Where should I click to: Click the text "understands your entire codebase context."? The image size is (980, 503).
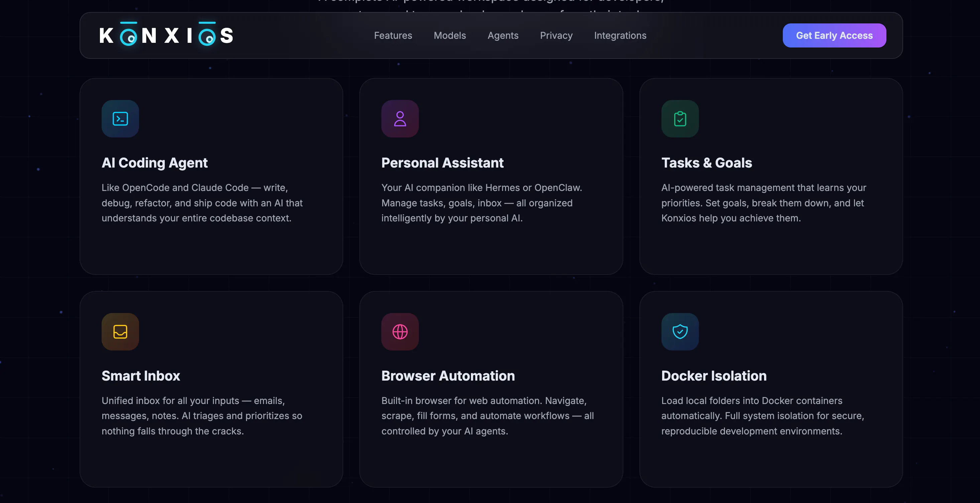[x=196, y=218]
